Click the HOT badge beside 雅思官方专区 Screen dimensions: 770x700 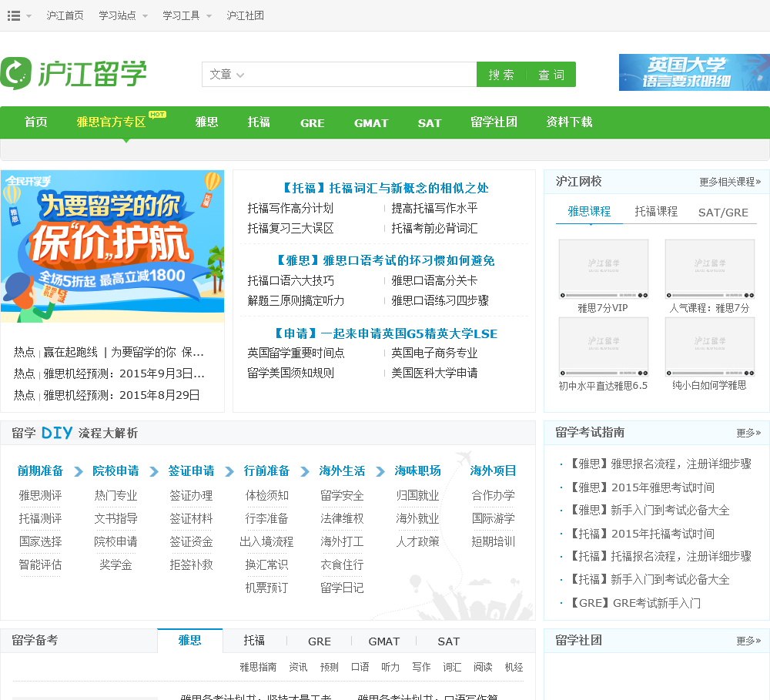(x=157, y=115)
